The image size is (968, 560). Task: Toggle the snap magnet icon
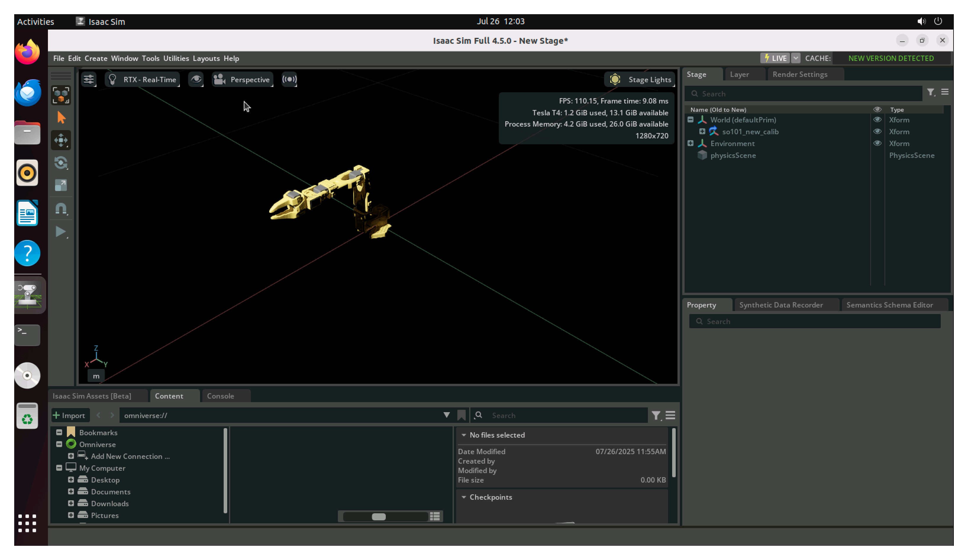(61, 208)
